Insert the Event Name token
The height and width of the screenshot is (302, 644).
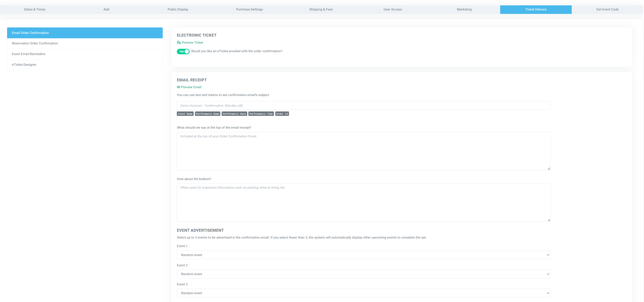pyautogui.click(x=185, y=114)
